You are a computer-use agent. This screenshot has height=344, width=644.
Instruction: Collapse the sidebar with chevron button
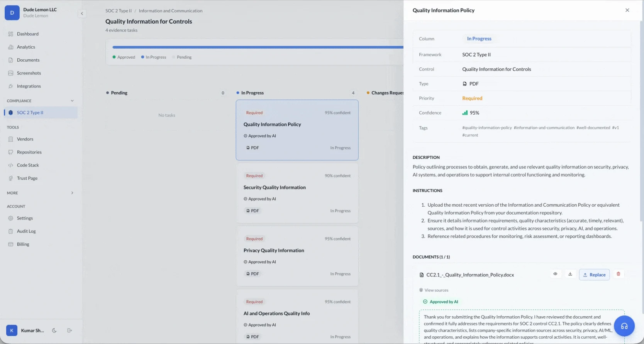point(82,13)
